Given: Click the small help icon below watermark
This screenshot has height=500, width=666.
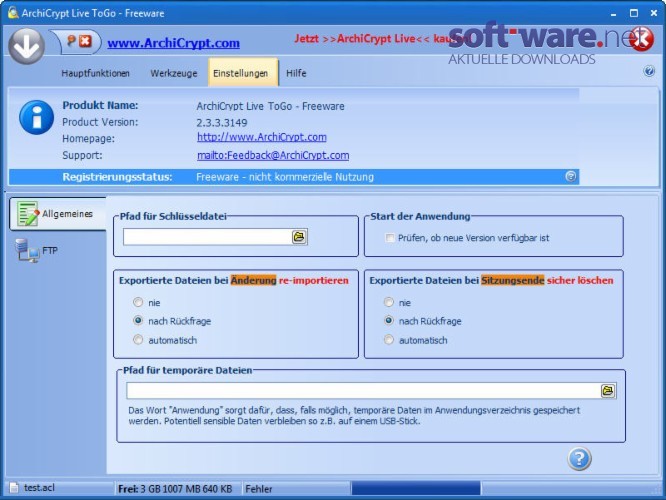Looking at the screenshot, I should (x=649, y=71).
